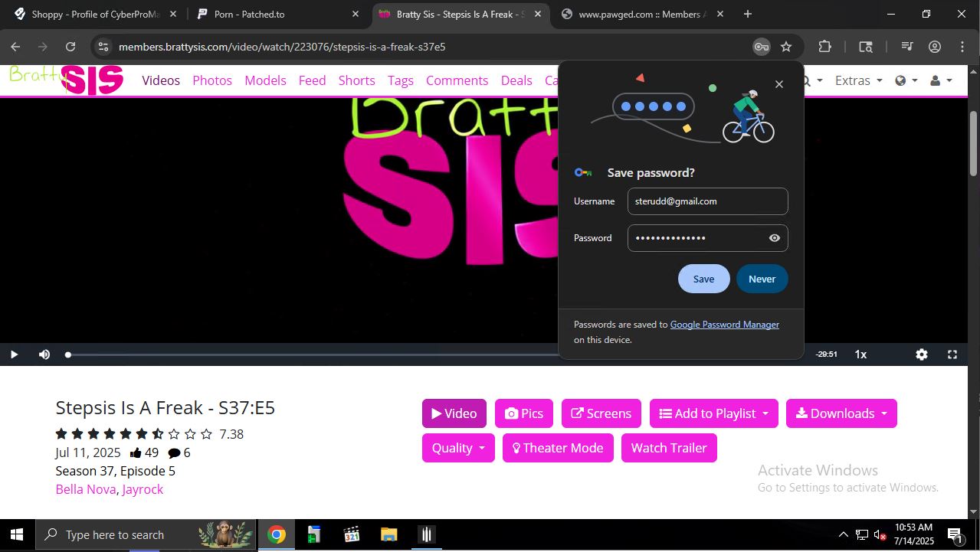Open the Google Password Manager link
Screen dimensions: 980x552
click(x=725, y=325)
